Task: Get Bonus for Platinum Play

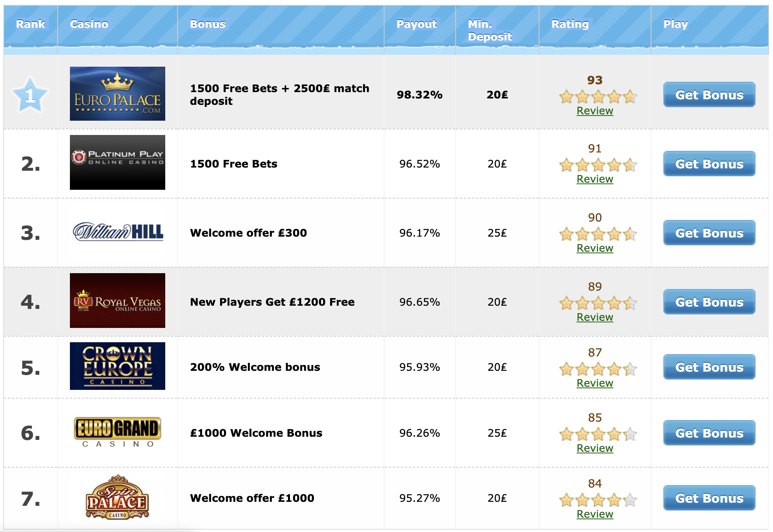Action: point(709,164)
